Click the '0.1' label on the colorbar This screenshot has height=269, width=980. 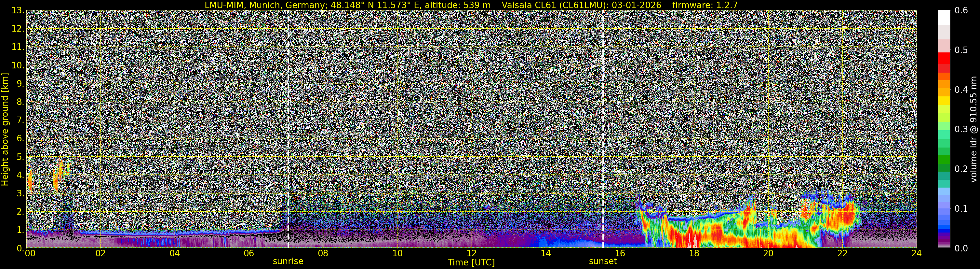click(x=961, y=209)
